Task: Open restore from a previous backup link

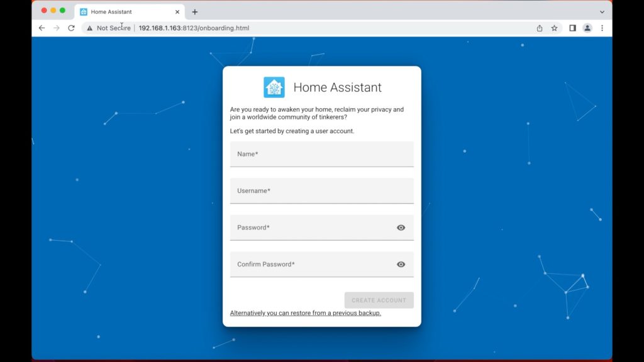Action: (x=305, y=313)
